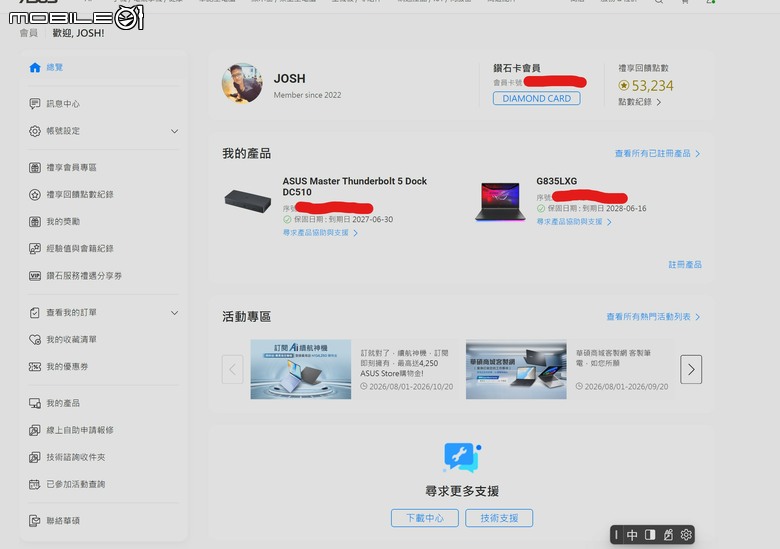Select 聯絡華碩 in sidebar
The width and height of the screenshot is (780, 549).
(x=63, y=521)
